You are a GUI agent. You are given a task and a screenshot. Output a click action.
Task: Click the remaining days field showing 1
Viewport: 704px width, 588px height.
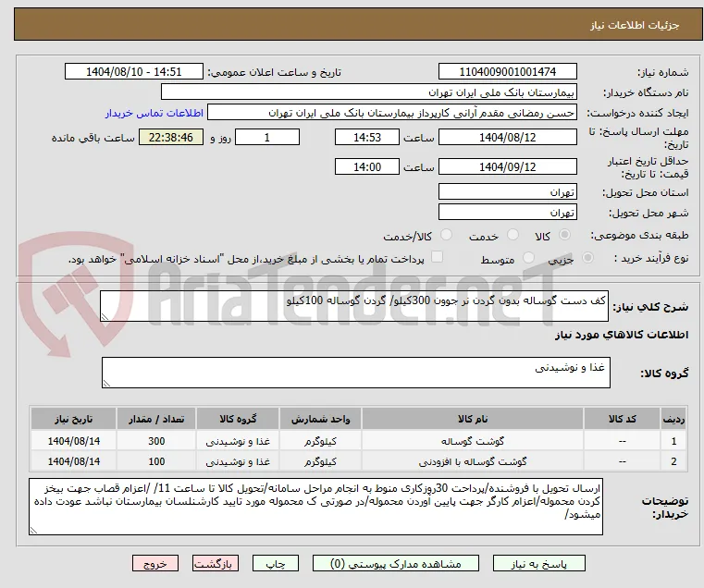pyautogui.click(x=267, y=137)
